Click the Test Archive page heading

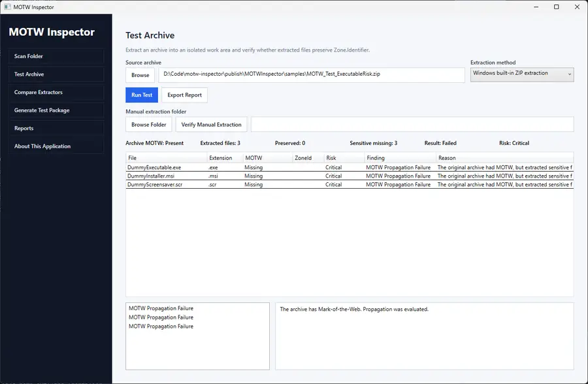point(150,35)
